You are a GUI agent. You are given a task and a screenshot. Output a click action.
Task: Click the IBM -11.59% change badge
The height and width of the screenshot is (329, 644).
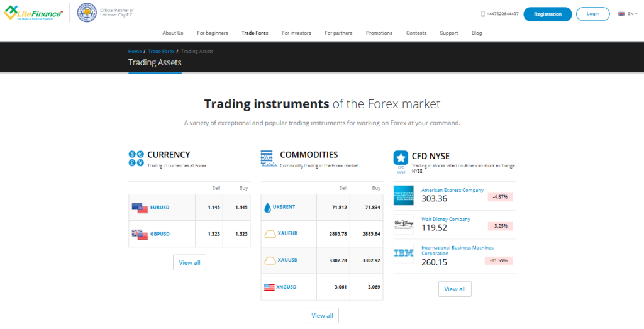[x=499, y=260]
